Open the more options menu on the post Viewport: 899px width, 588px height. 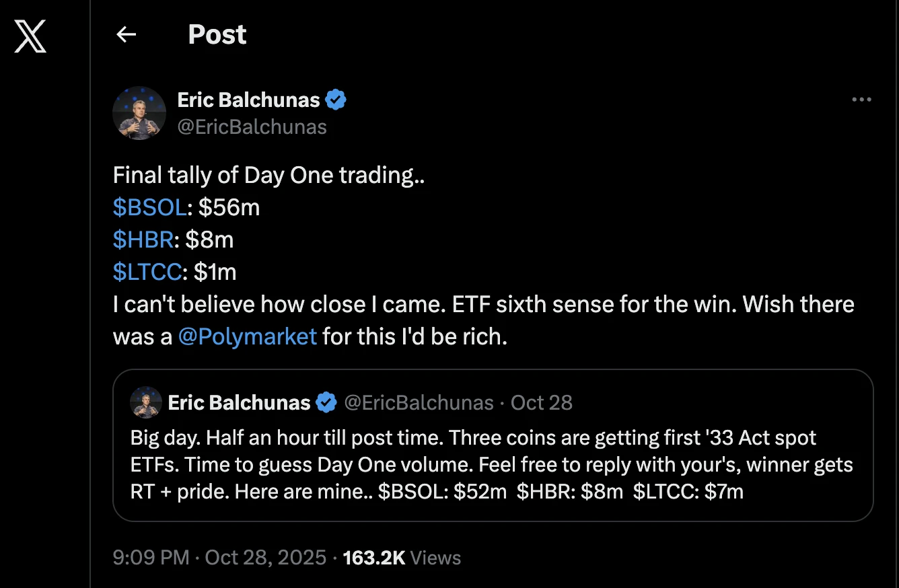pos(861,99)
